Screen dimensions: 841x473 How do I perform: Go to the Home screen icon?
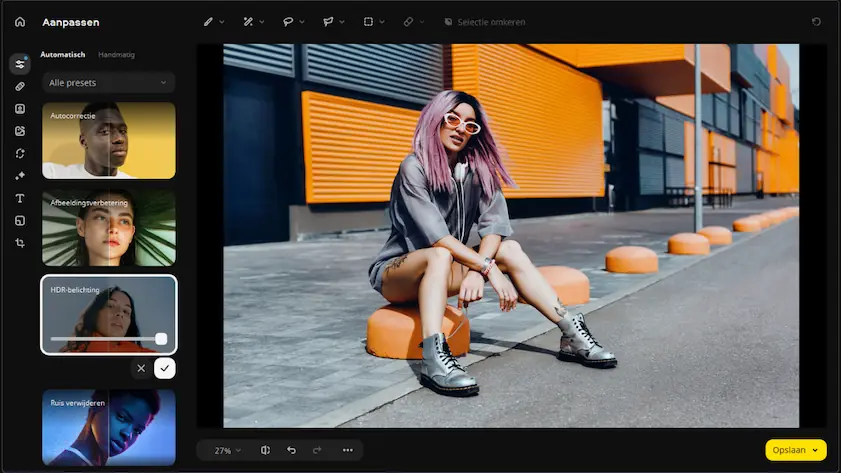20,21
